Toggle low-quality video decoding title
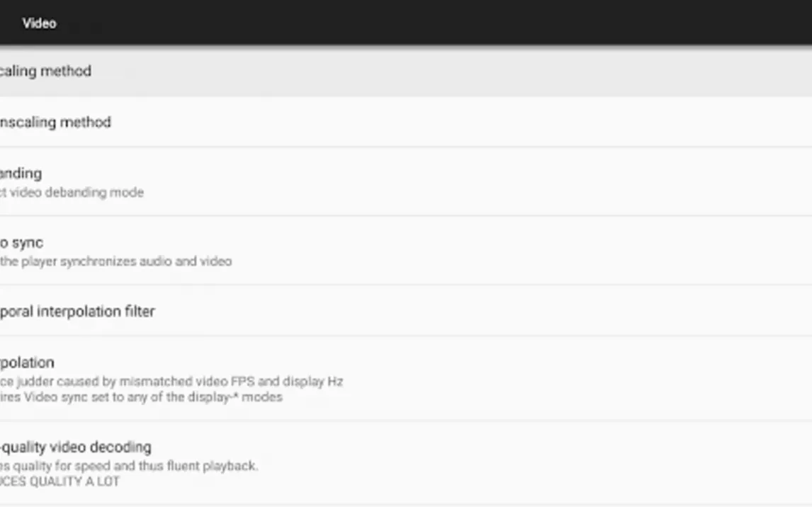This screenshot has width=812, height=507. click(76, 448)
